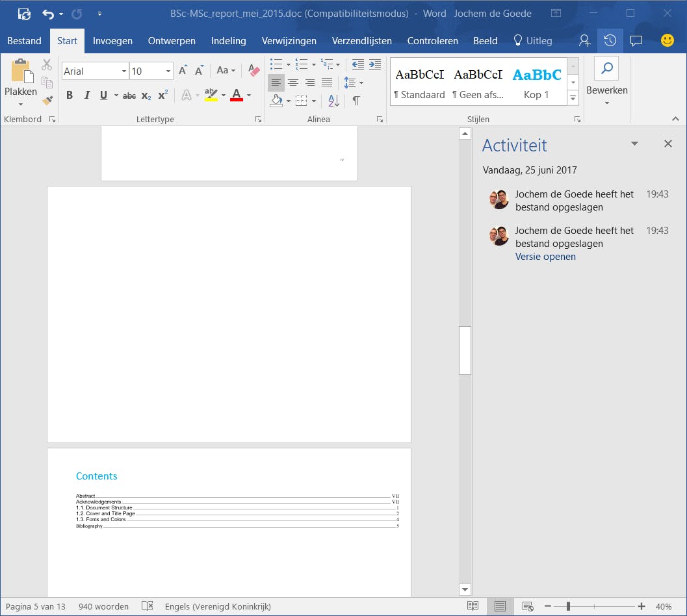Toggle Italic formatting

coord(86,96)
